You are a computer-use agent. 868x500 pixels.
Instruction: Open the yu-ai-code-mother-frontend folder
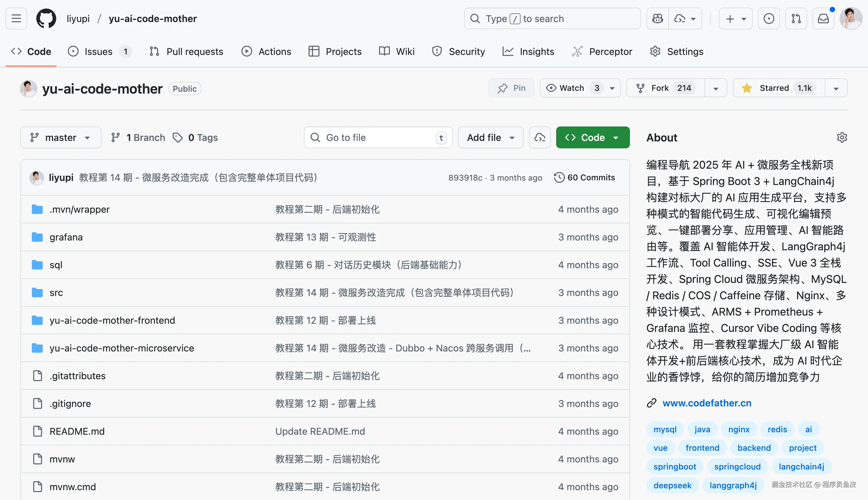point(112,320)
